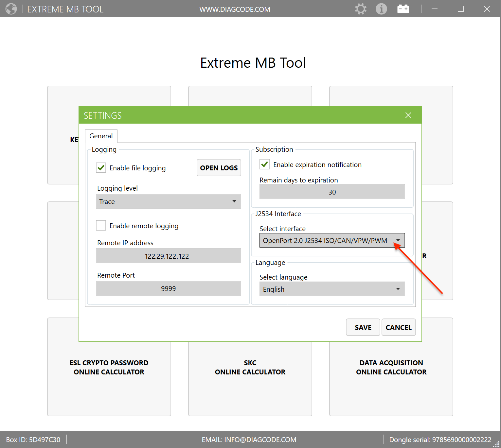Open the Select interface dropdown
Image resolution: width=501 pixels, height=448 pixels.
click(332, 240)
